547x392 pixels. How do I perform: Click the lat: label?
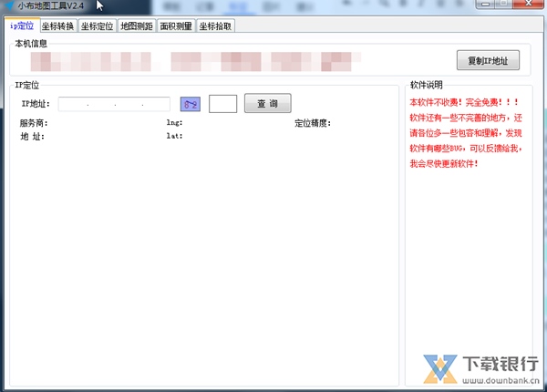[174, 136]
